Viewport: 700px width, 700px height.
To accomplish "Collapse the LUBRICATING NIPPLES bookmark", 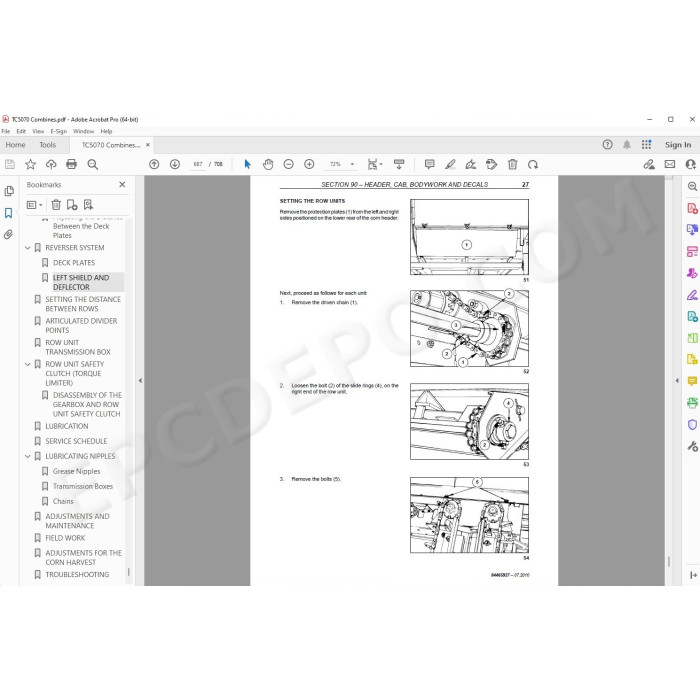I will (x=28, y=456).
